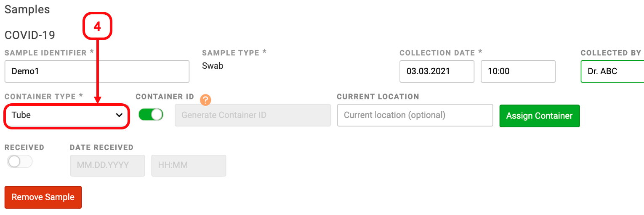The width and height of the screenshot is (644, 215).
Task: Click the Swab sample type value
Action: point(213,66)
